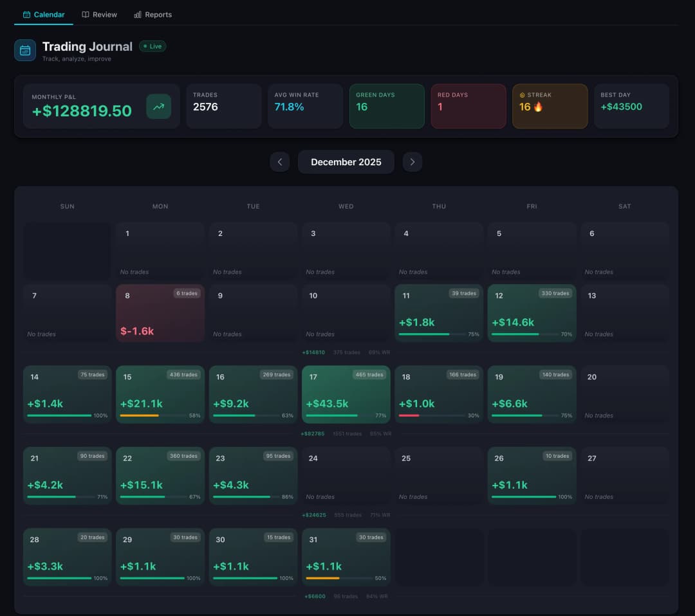Click the fire emoji in the Streak card
This screenshot has height=616, width=695.
tap(538, 107)
